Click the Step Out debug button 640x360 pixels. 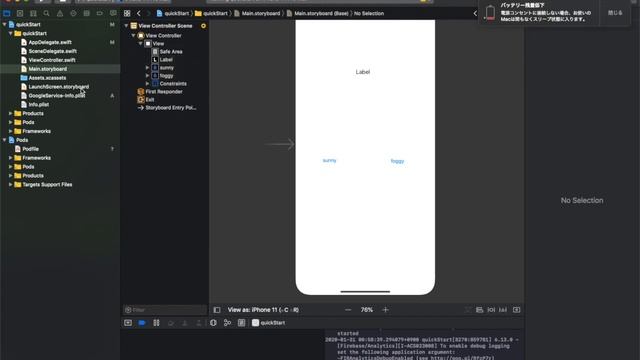click(x=199, y=323)
